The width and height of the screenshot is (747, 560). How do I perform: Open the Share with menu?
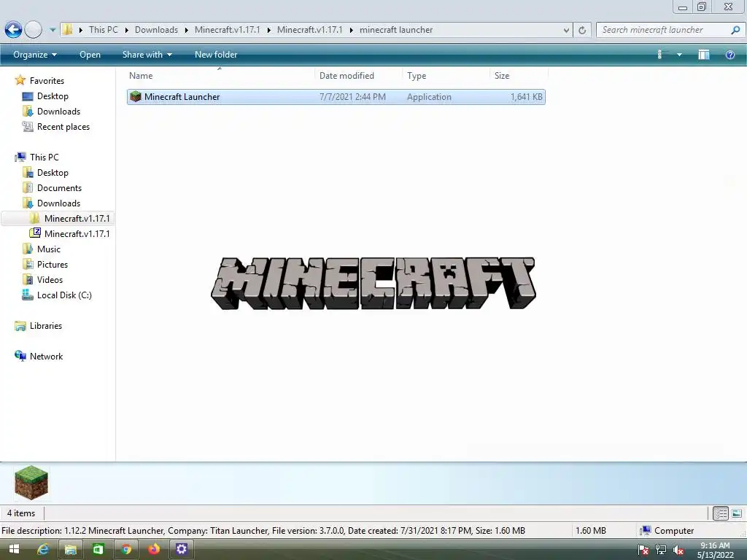pos(147,55)
